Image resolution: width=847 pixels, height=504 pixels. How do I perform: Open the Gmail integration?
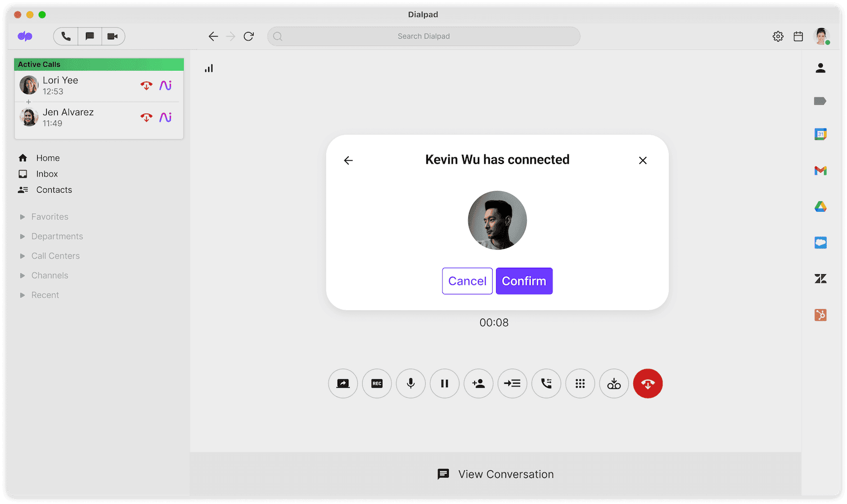click(x=821, y=170)
